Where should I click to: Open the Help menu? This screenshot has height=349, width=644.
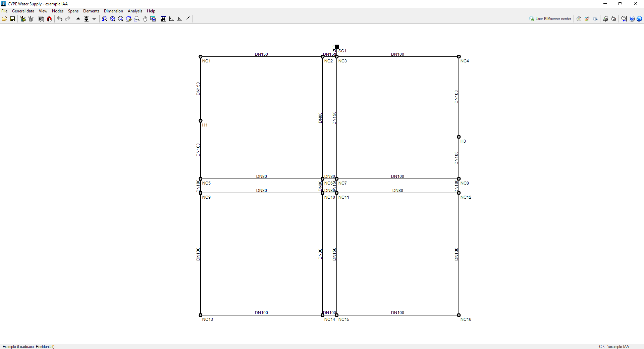tap(151, 11)
